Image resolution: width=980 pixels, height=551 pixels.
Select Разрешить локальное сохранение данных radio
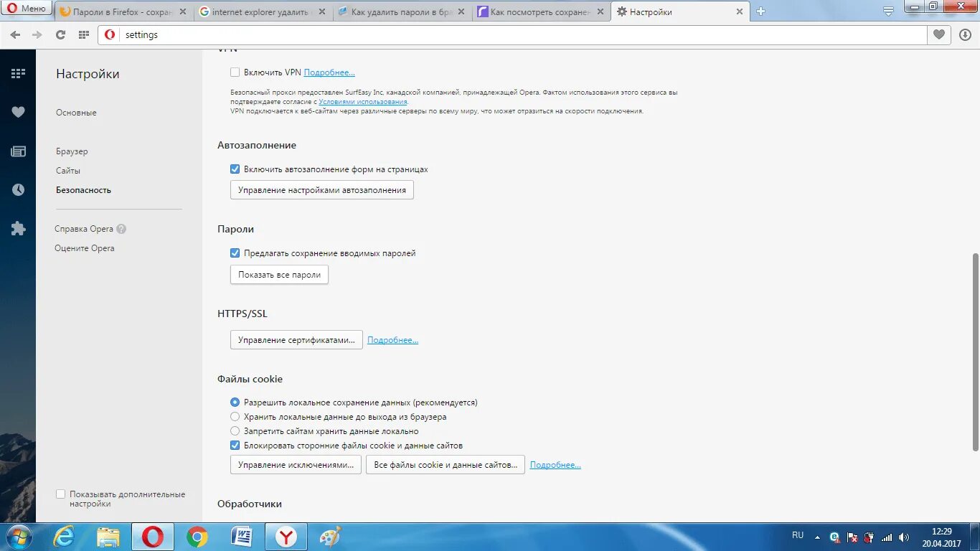pyautogui.click(x=235, y=402)
